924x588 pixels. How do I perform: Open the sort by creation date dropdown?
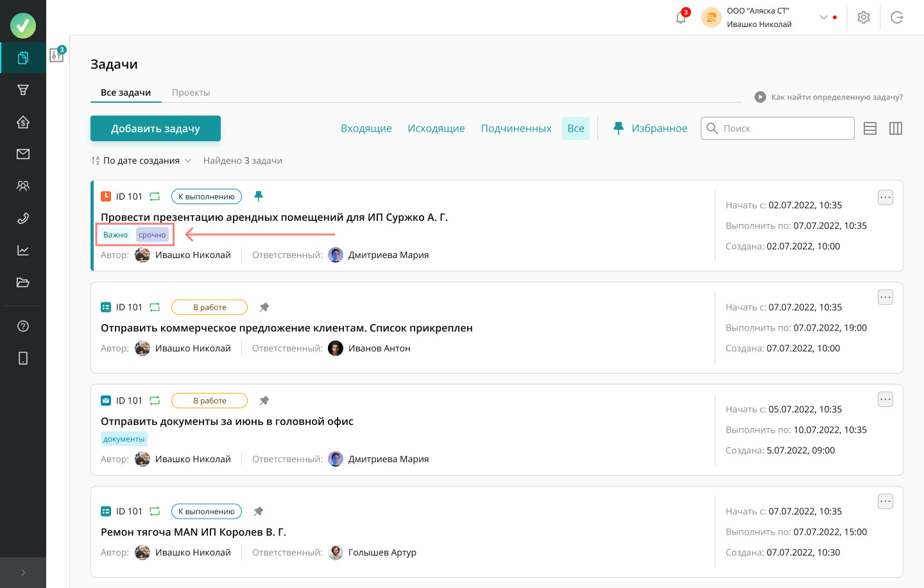point(142,160)
